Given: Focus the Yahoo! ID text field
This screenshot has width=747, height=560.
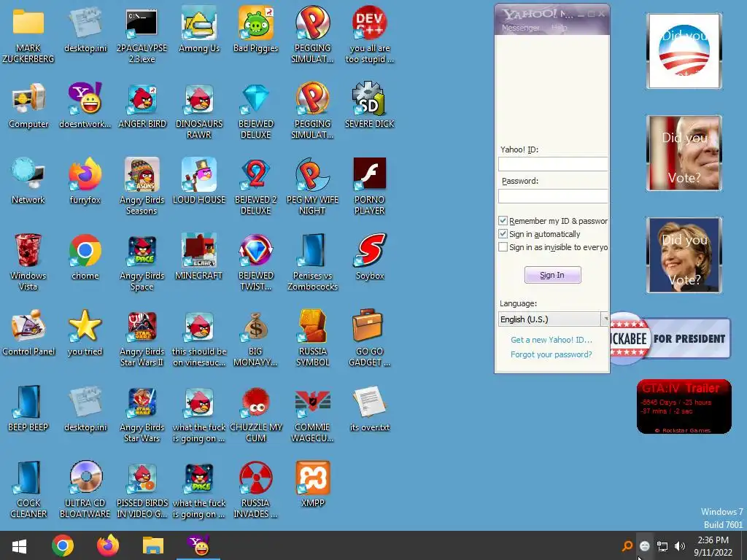Looking at the screenshot, I should click(x=553, y=164).
